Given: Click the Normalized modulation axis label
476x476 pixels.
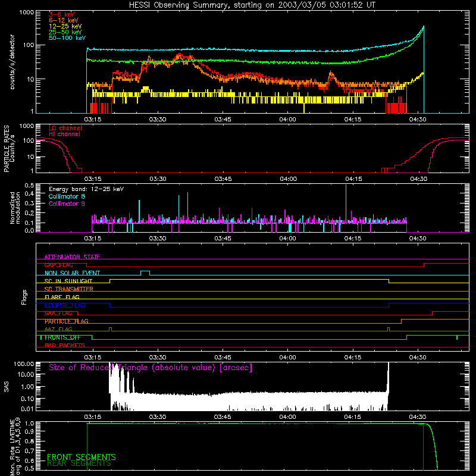Looking at the screenshot, I should coord(14,208).
